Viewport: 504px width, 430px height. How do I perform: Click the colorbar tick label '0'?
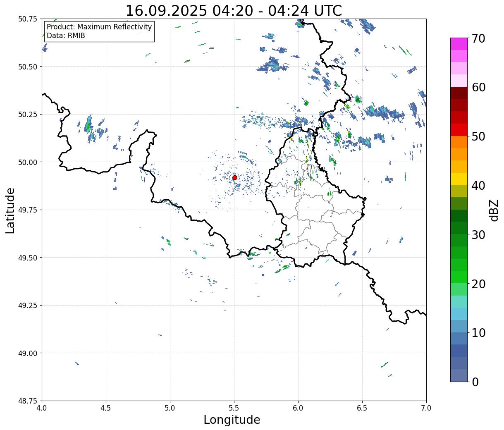(x=475, y=382)
